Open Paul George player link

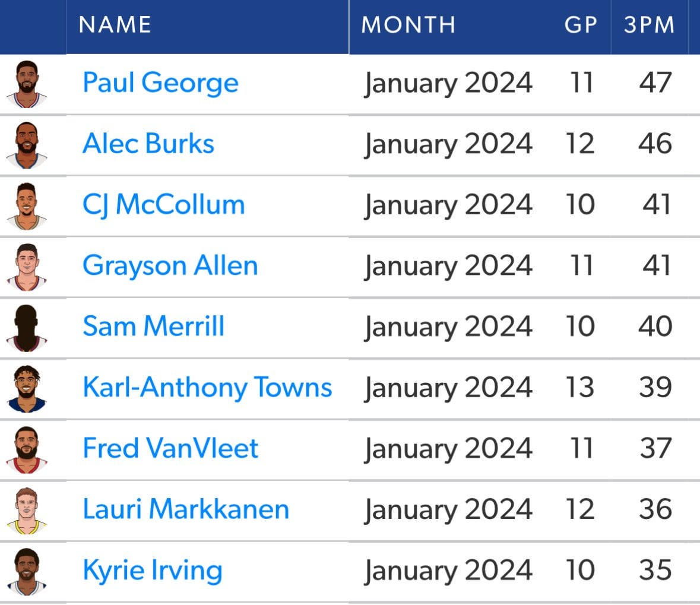[160, 83]
